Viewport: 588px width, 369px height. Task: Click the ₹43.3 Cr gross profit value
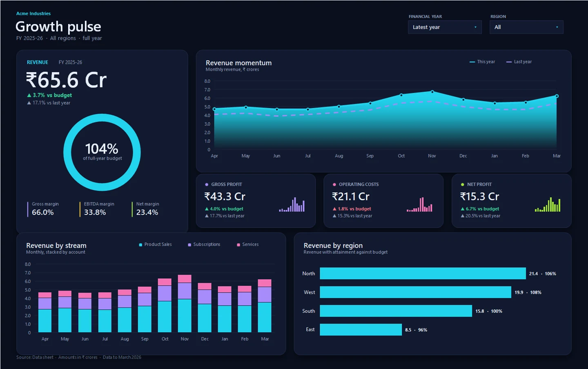click(x=225, y=196)
